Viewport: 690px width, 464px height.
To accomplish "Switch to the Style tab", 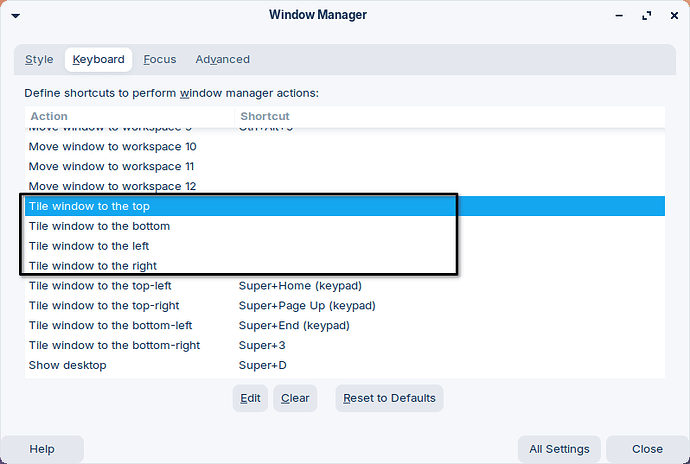I will coord(40,59).
